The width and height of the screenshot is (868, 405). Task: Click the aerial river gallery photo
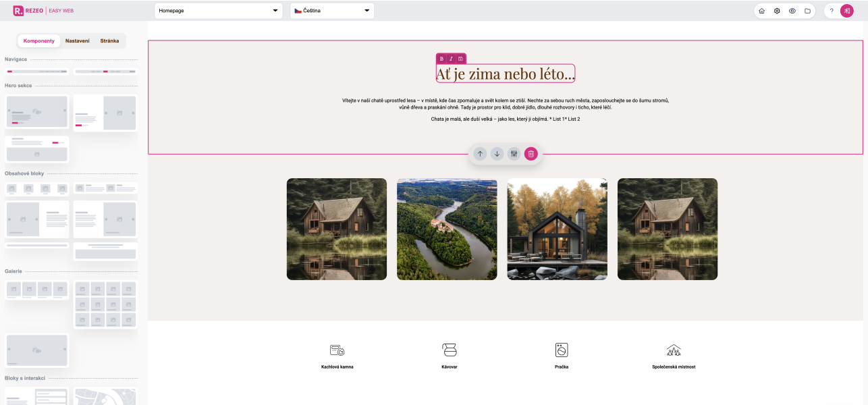pyautogui.click(x=447, y=229)
